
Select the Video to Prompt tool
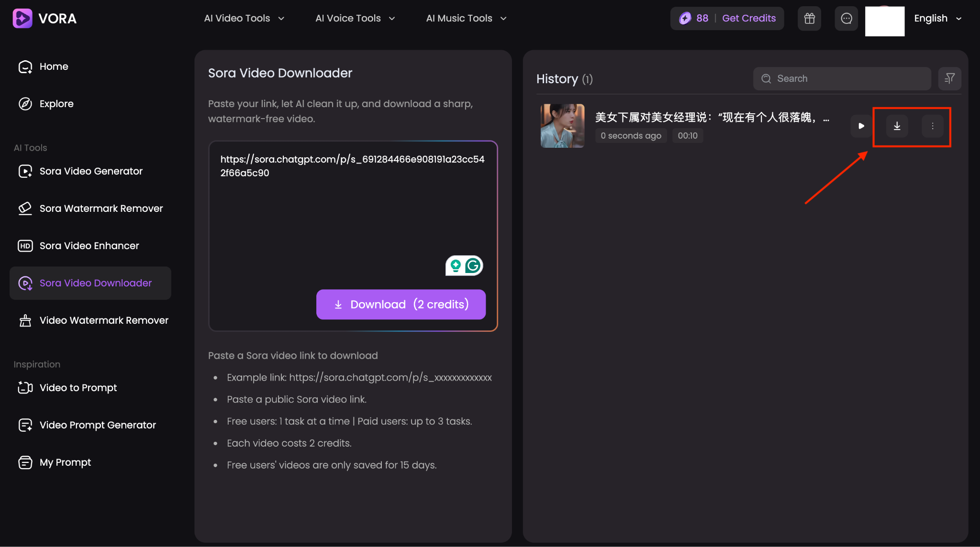78,387
